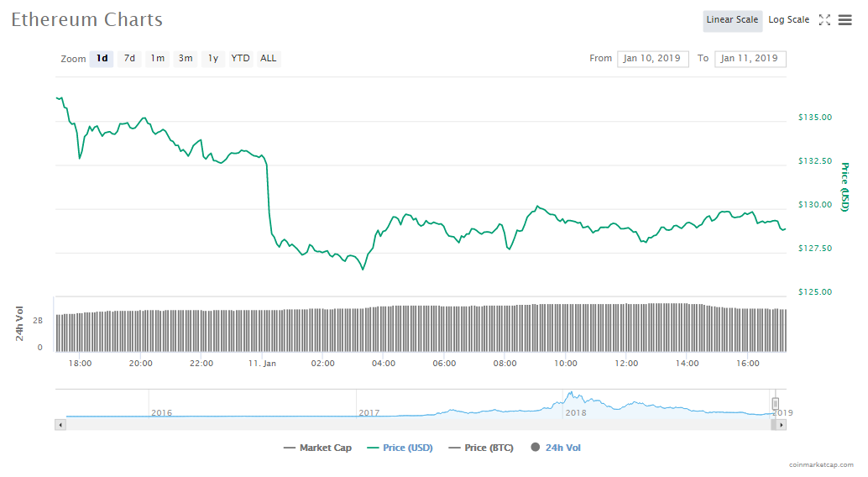Screen dimensions: 868x477
Task: Choose the YTD zoom option
Action: 240,59
